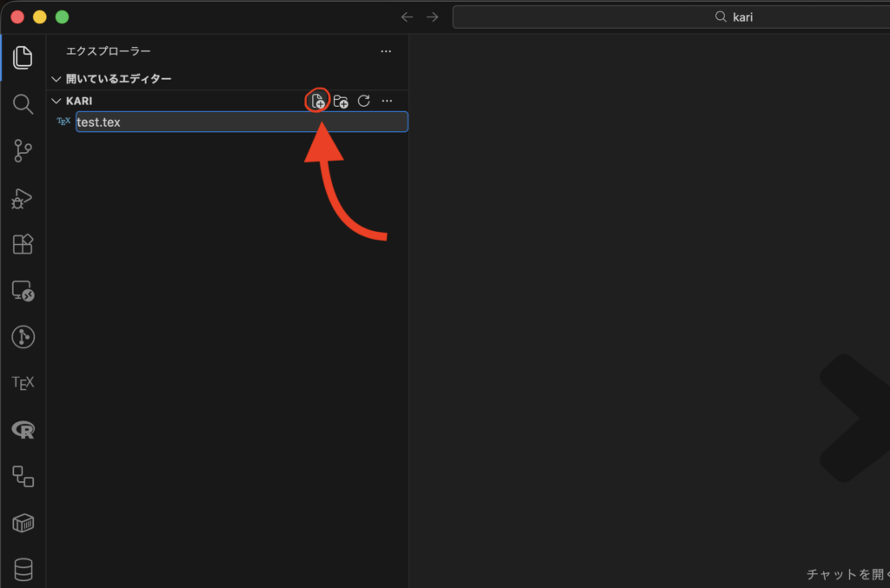Open the Containers box icon view
890x588 pixels.
(x=23, y=523)
